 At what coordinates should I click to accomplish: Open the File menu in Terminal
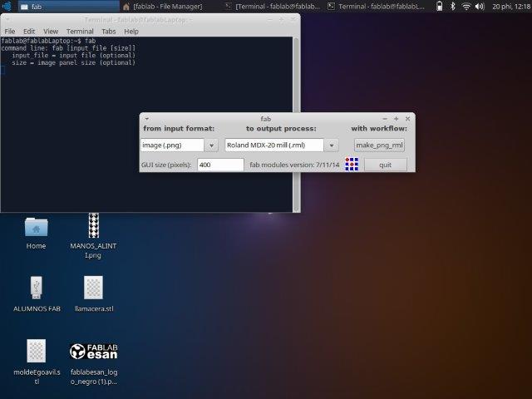coord(10,32)
